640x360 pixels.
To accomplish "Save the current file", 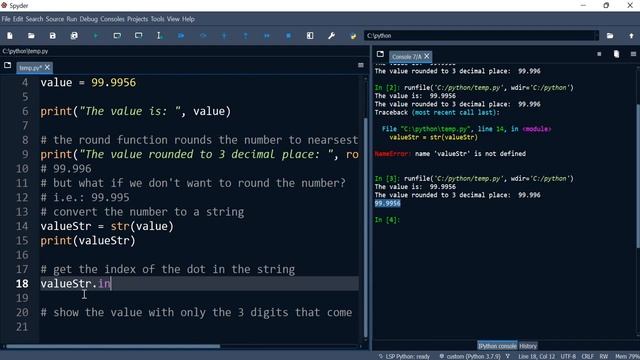I will pyautogui.click(x=53, y=36).
